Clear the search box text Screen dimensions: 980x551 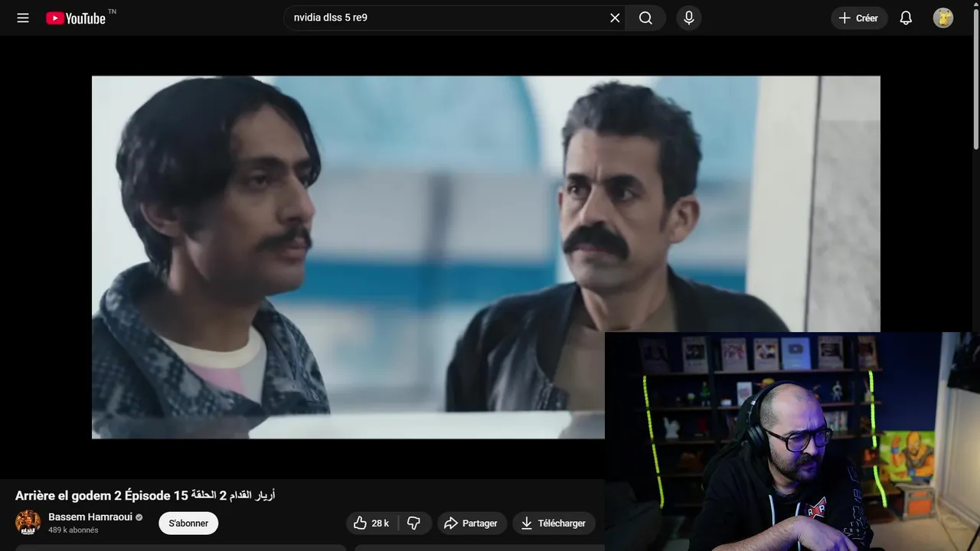coord(615,18)
